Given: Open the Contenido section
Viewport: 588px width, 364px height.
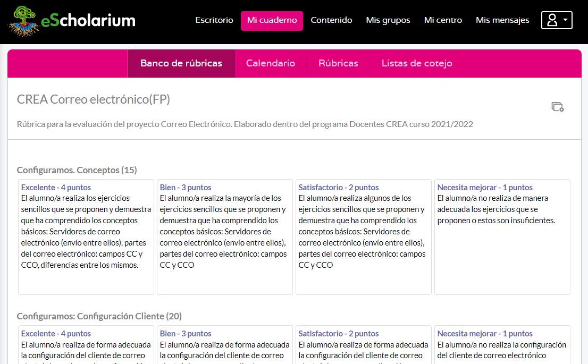Looking at the screenshot, I should [331, 20].
